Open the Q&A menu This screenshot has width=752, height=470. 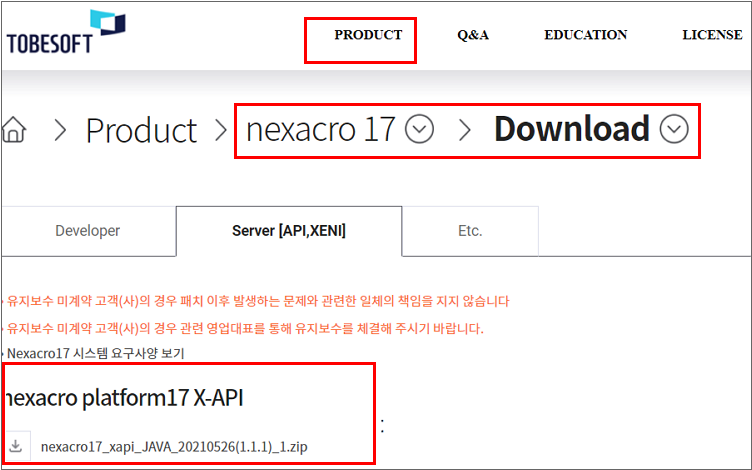point(473,35)
